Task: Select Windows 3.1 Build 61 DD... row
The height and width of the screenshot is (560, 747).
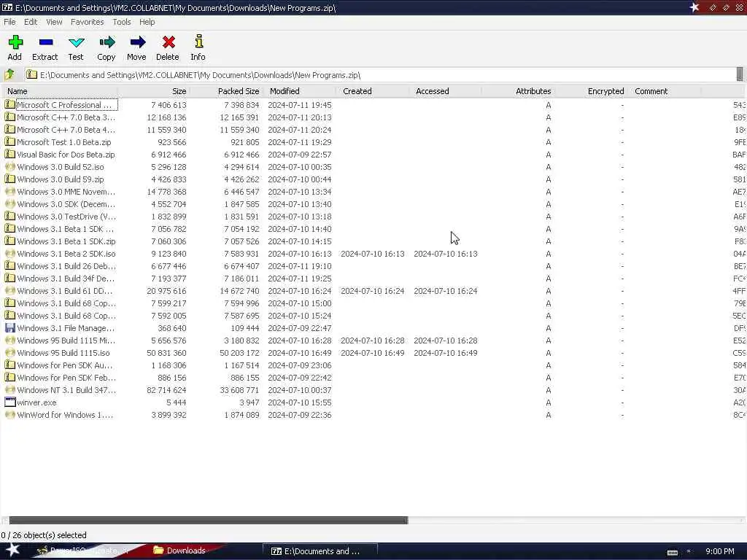Action: click(373, 291)
